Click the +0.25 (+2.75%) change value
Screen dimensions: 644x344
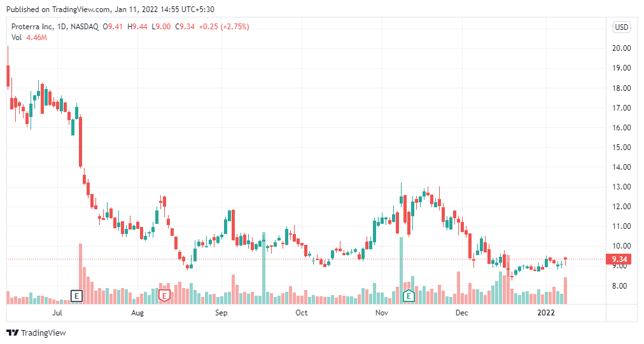[x=224, y=27]
